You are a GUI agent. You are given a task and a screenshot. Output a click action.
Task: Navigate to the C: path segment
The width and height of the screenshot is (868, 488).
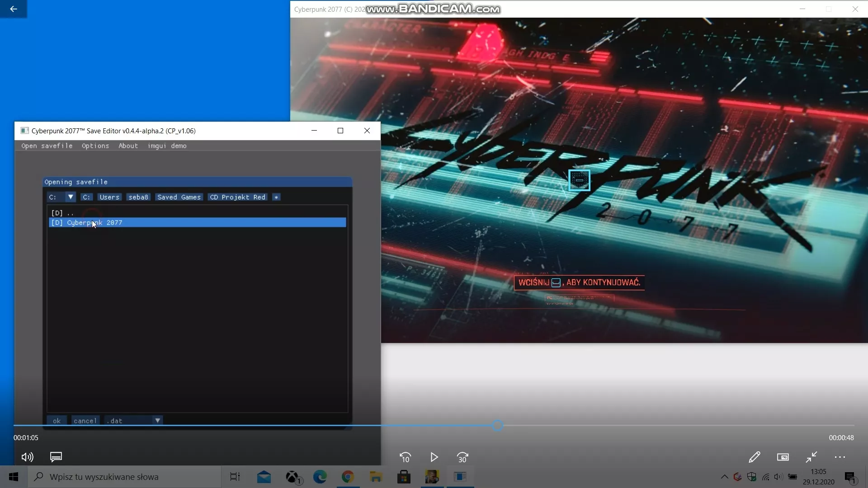[86, 197]
